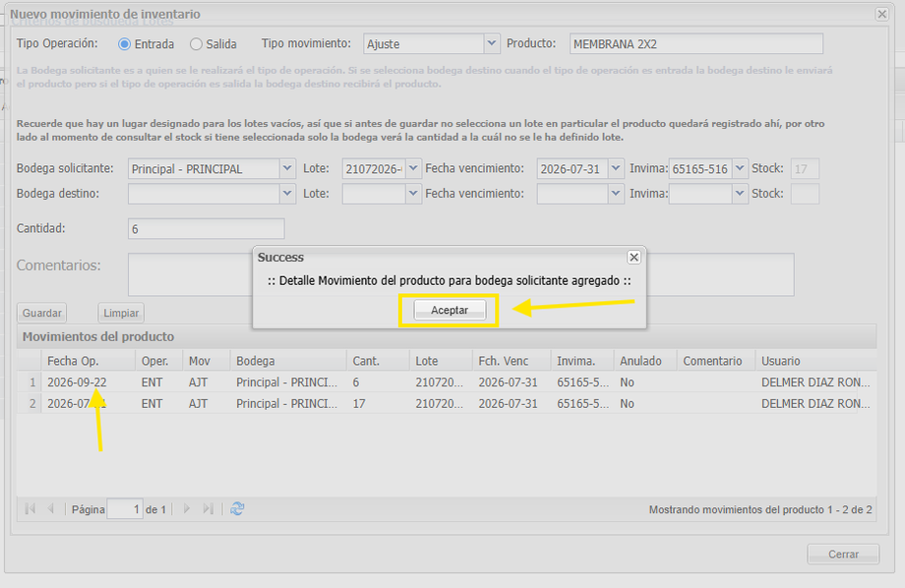Expand the Invima dropdown showing 65165-516
This screenshot has height=588, width=905.
coord(740,168)
